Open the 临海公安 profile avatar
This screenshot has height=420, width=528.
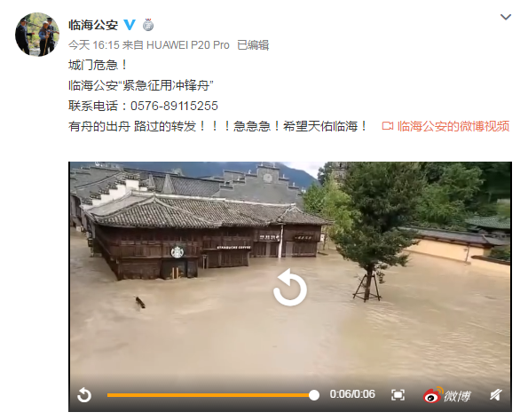(37, 35)
